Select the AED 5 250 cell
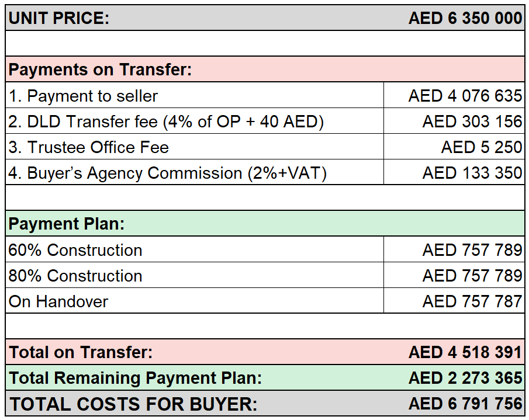The image size is (529, 420). (454, 147)
